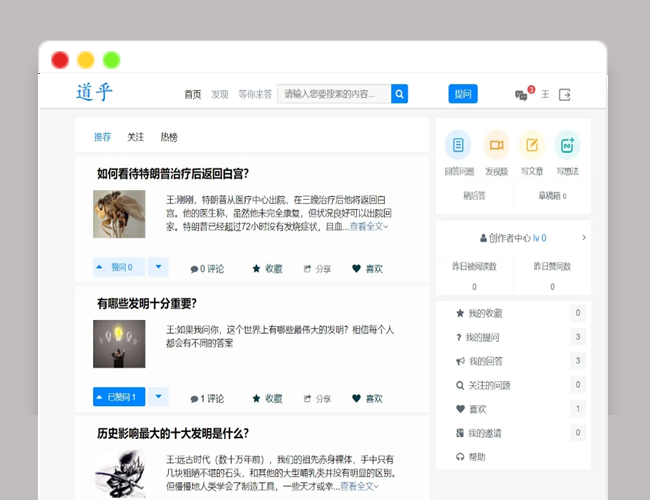Image resolution: width=650 pixels, height=500 pixels.
Task: Downvote the 特朗普 question arrow
Action: pos(158,267)
